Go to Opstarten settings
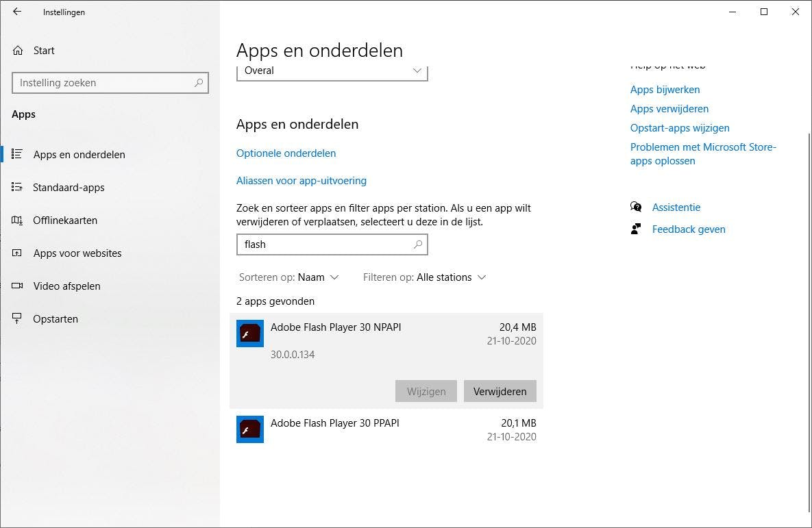This screenshot has width=812, height=528. pos(110,319)
